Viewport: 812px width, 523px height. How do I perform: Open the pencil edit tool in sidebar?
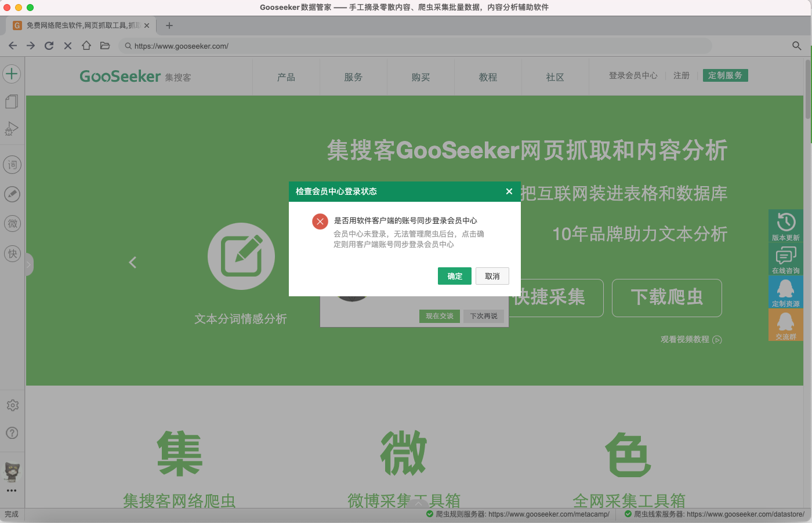click(12, 194)
